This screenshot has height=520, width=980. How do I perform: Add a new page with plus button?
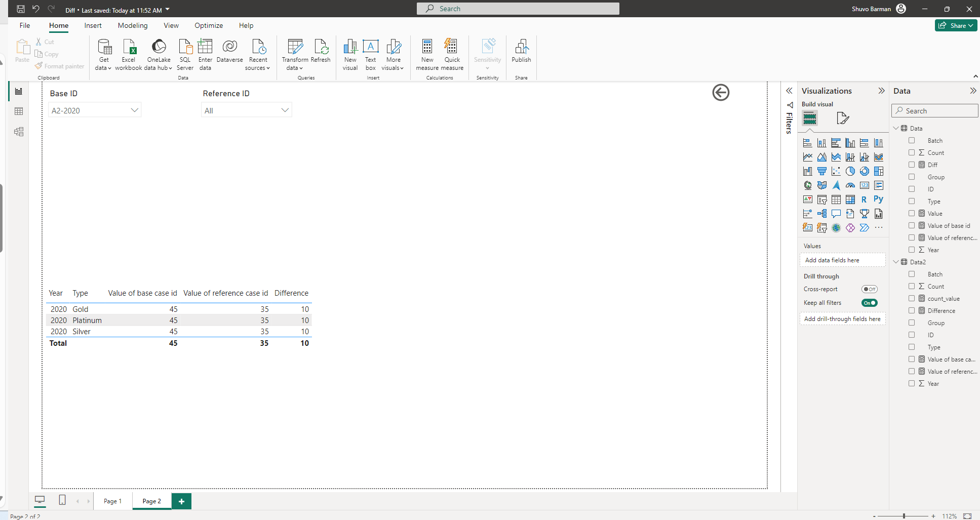coord(181,501)
